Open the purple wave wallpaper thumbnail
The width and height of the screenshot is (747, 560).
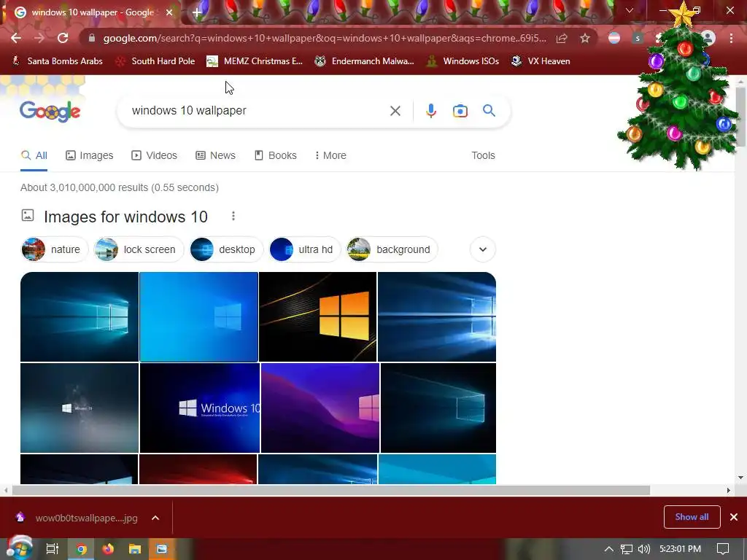coord(320,408)
